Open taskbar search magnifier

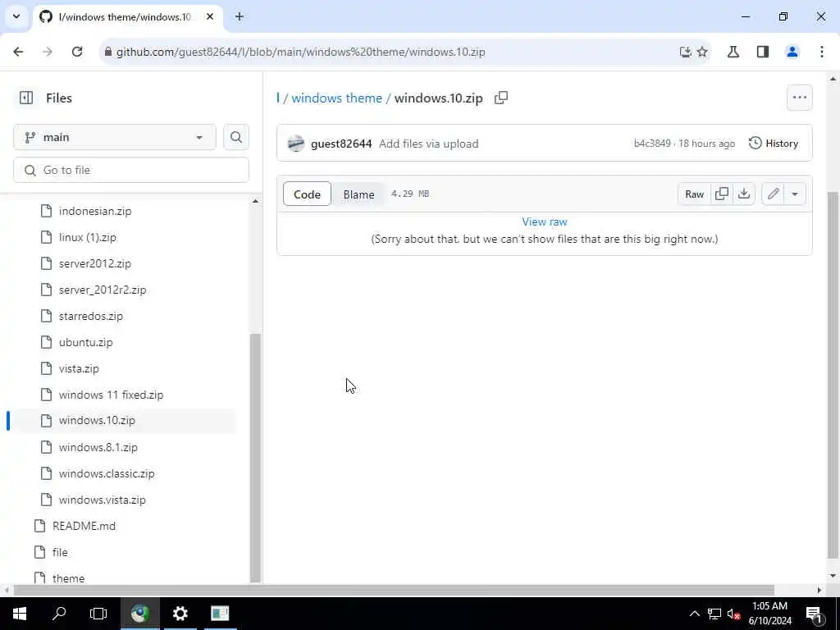(59, 614)
